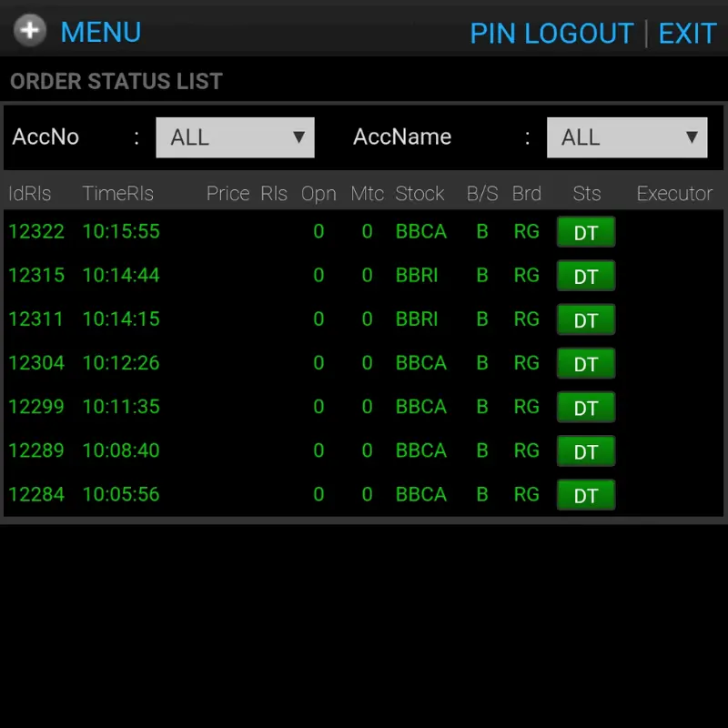Click the DT status button for order 12315
The width and height of the screenshot is (728, 728).
click(586, 276)
